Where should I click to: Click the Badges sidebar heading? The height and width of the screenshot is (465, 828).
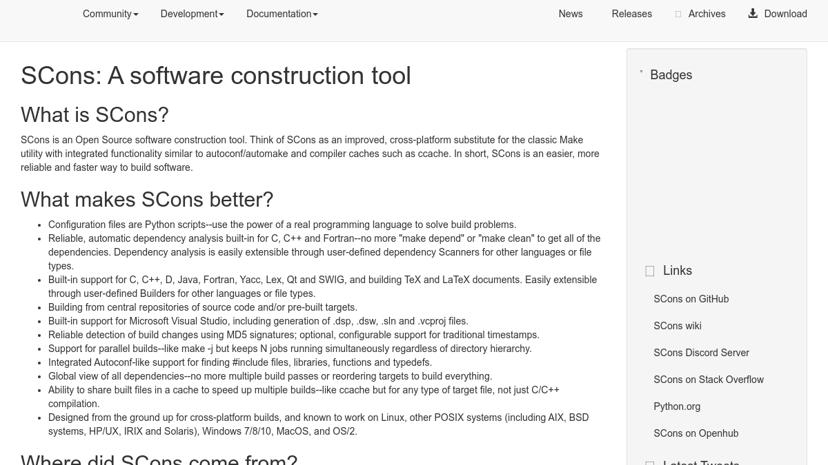pos(671,75)
